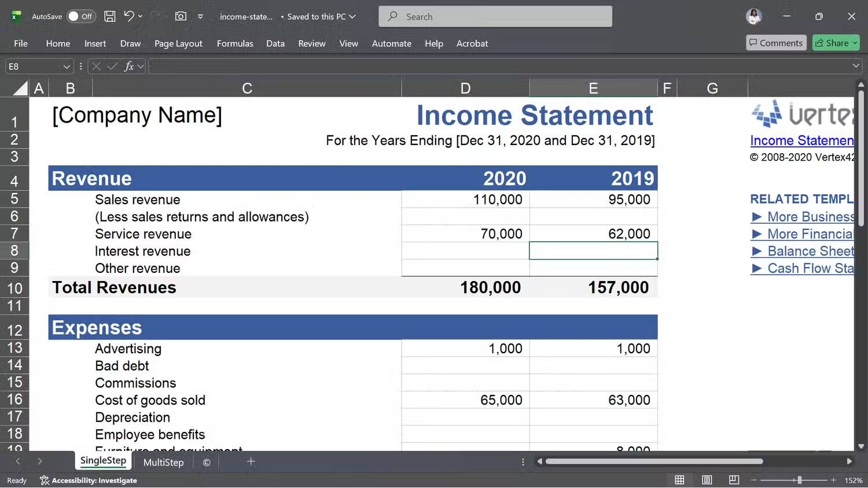Screen dimensions: 868x488
Task: Click the Share button
Action: 836,43
